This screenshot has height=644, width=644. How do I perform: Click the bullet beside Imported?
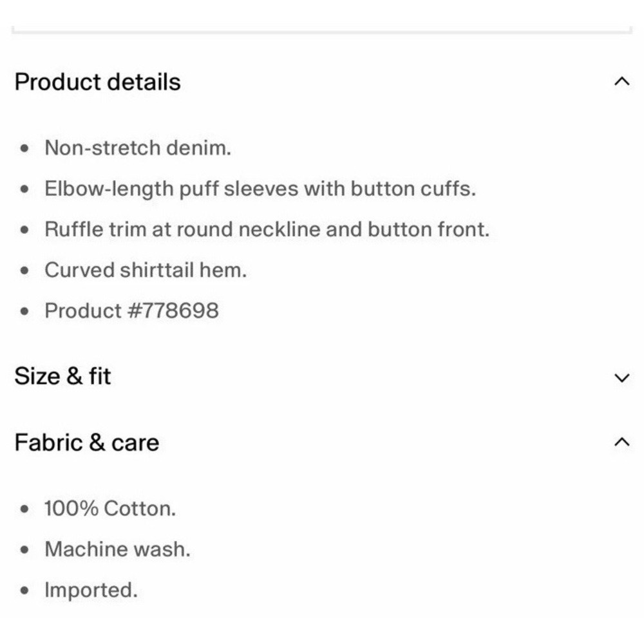coord(24,591)
